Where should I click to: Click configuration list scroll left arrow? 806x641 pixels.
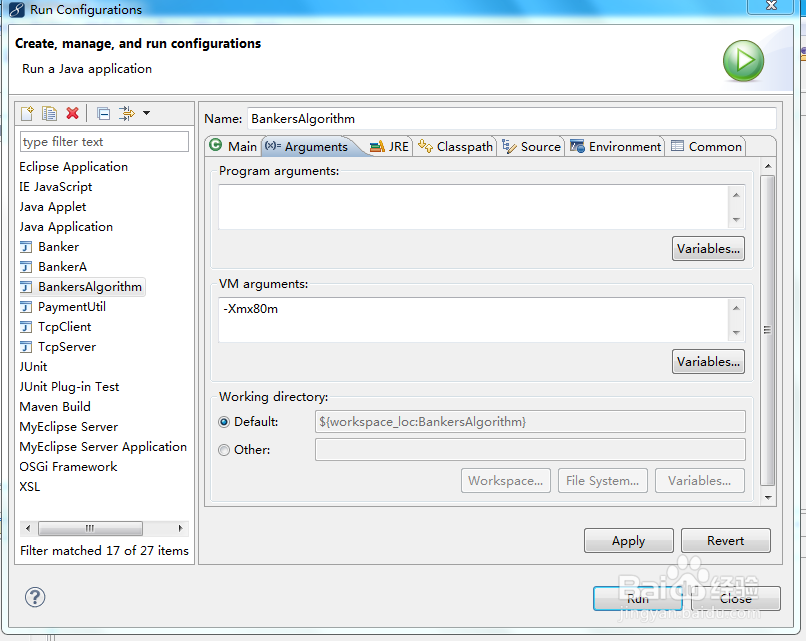pos(28,528)
